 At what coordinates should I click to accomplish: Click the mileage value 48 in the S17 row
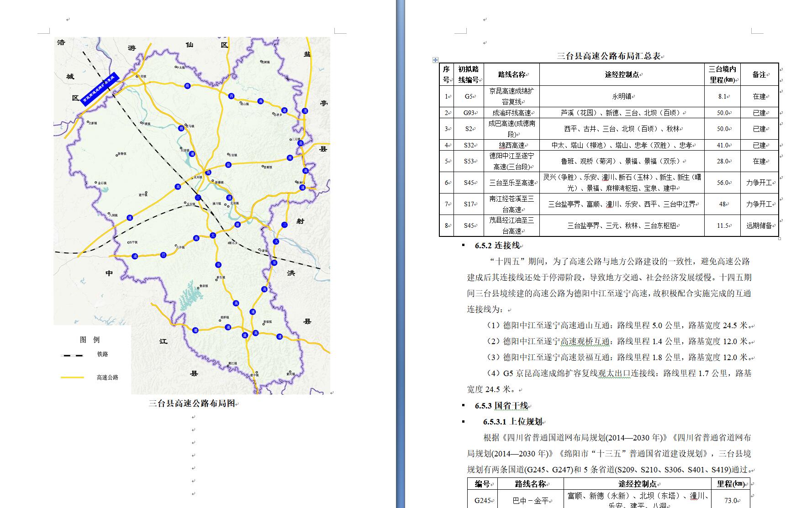722,204
